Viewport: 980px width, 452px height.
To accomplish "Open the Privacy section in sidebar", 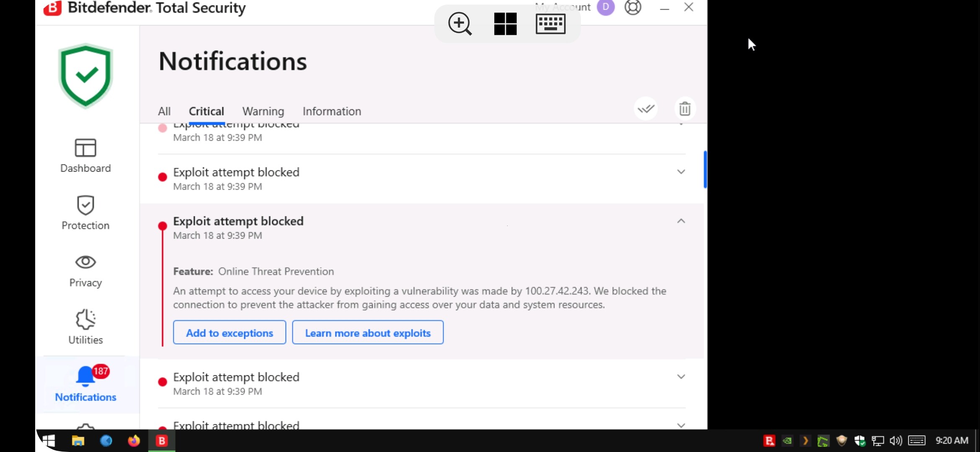I will 85,271.
